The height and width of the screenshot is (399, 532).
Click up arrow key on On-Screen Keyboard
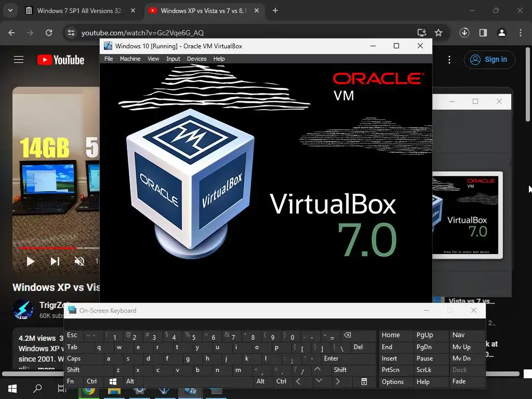click(x=317, y=369)
